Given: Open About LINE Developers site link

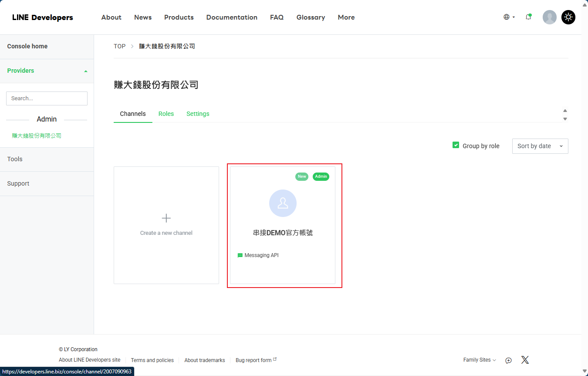Looking at the screenshot, I should [90, 360].
